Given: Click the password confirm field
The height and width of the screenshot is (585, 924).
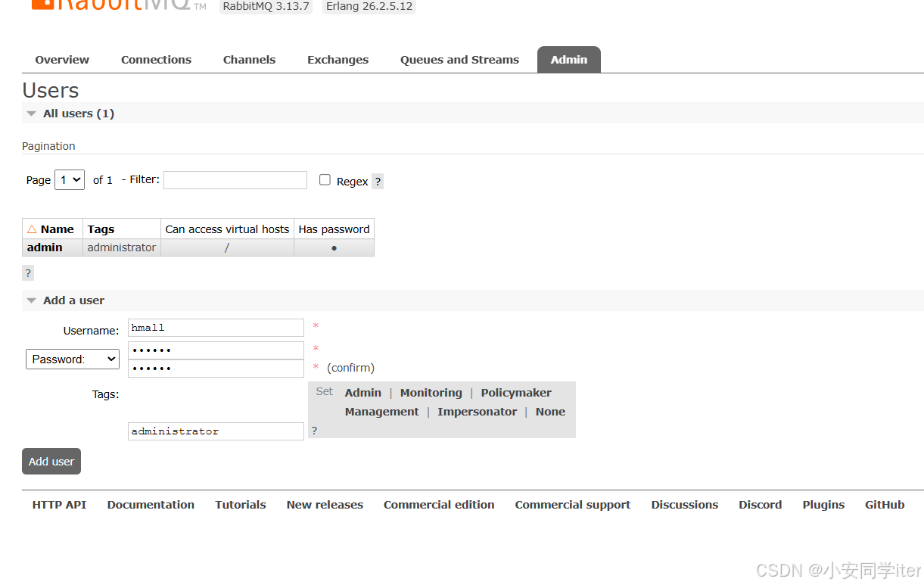Looking at the screenshot, I should tap(216, 369).
